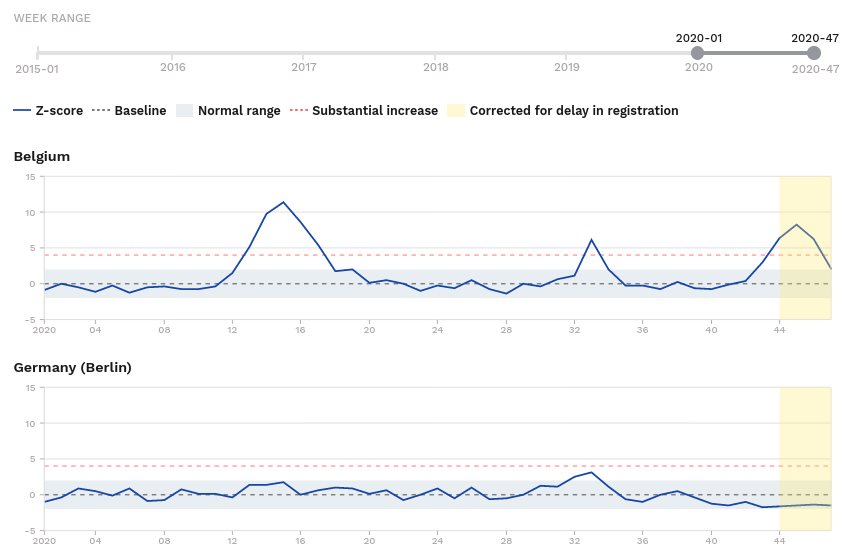863x560 pixels.
Task: Click Berlin chart's Z-score peak near week 33
Action: coord(592,472)
